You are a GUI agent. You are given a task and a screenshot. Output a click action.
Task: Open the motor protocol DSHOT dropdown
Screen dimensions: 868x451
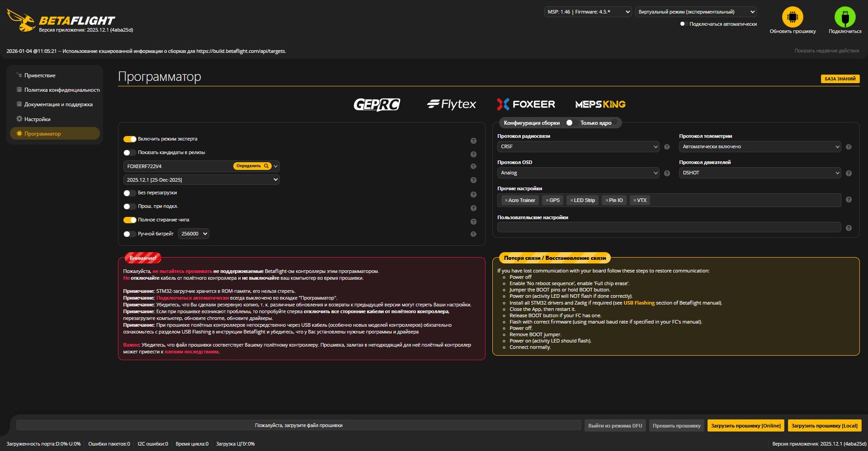click(759, 173)
